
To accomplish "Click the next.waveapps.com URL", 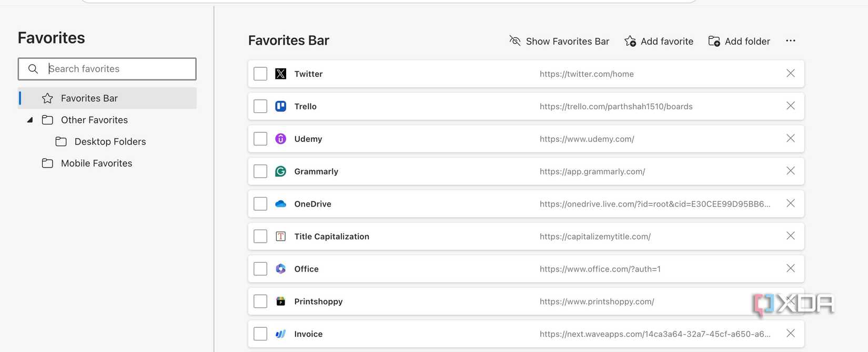I will (655, 334).
